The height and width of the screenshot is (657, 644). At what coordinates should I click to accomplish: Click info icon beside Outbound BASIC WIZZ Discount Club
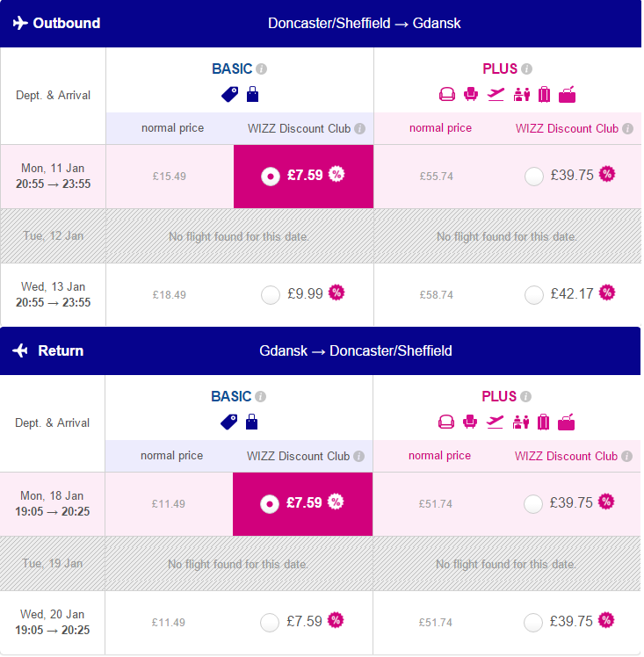[359, 128]
